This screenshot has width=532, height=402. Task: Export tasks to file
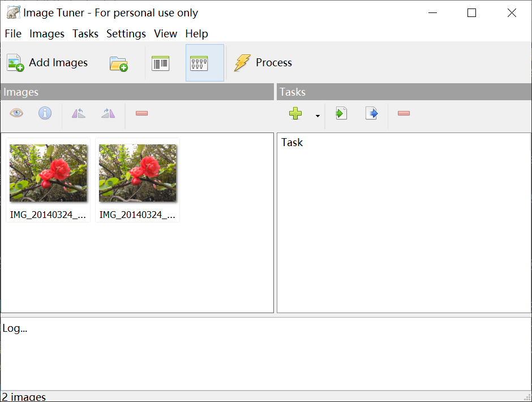(x=371, y=113)
